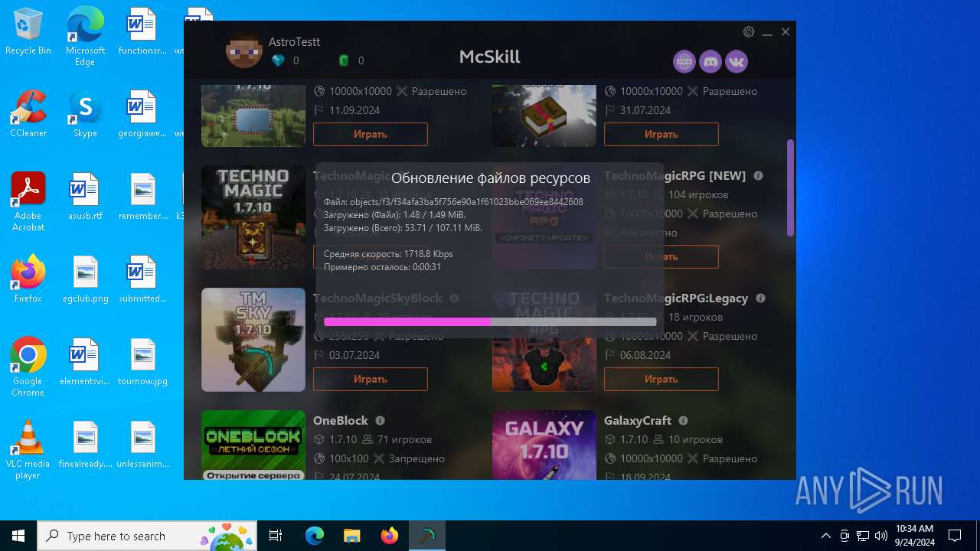Play TechnoMagicSkyBlock server
980x551 pixels.
371,379
